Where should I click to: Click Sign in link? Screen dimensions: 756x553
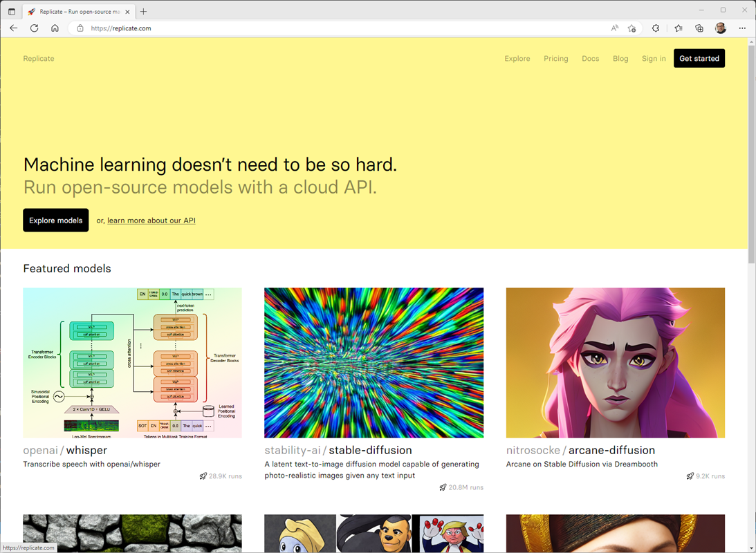pyautogui.click(x=654, y=58)
